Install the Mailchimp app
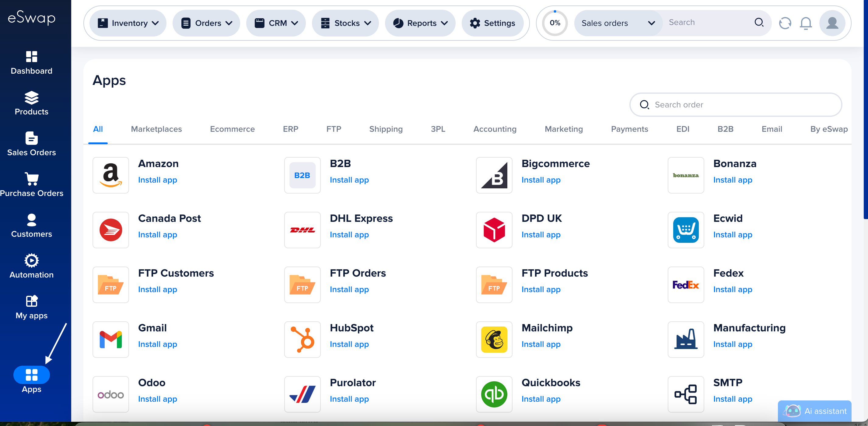 point(541,344)
